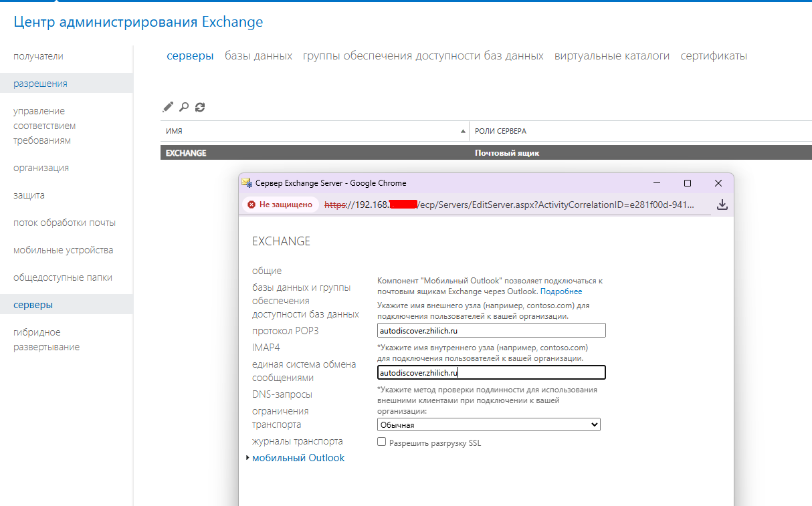Switch to 'сертификаты' tab
This screenshot has width=812, height=506.
pos(714,56)
